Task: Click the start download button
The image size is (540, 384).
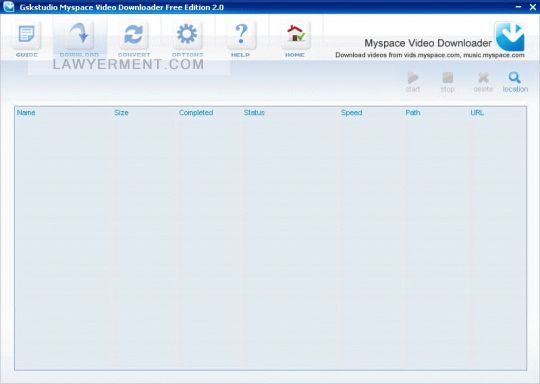Action: point(413,82)
